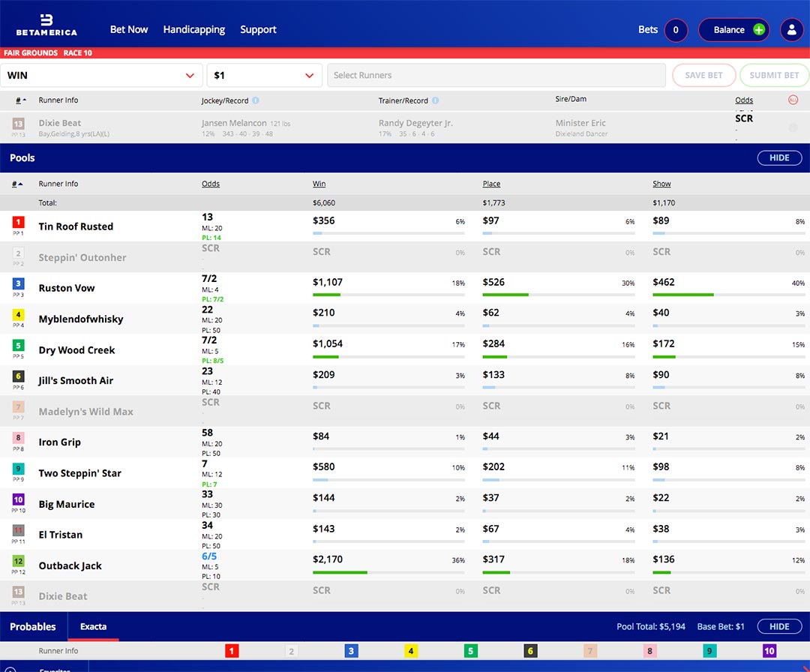The height and width of the screenshot is (672, 810).
Task: Click the BetAmerica logo
Action: pyautogui.click(x=46, y=24)
